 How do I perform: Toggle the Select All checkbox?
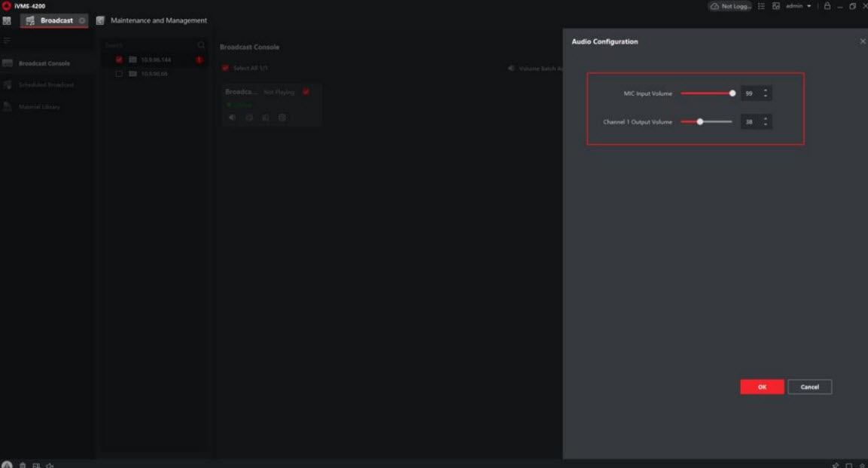tap(225, 68)
